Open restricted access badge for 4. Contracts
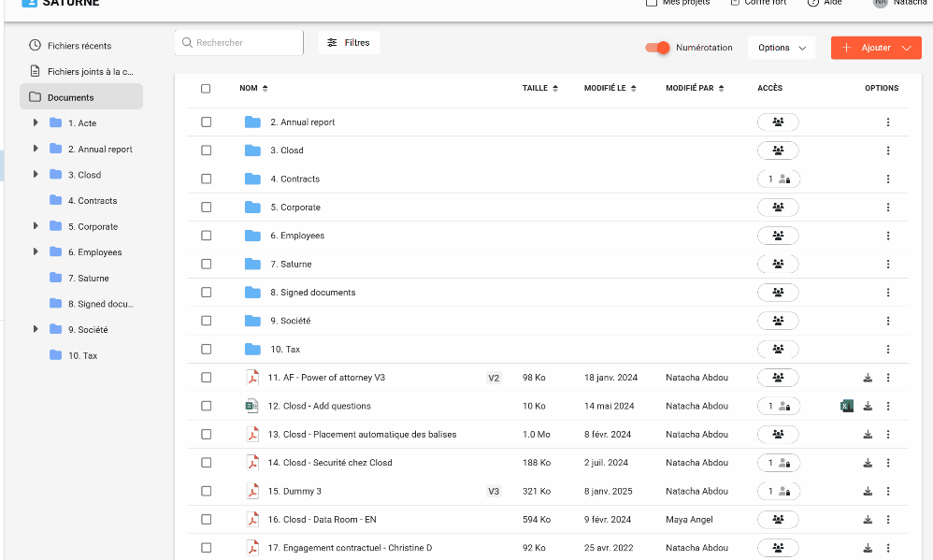Image resolution: width=933 pixels, height=560 pixels. tap(778, 179)
